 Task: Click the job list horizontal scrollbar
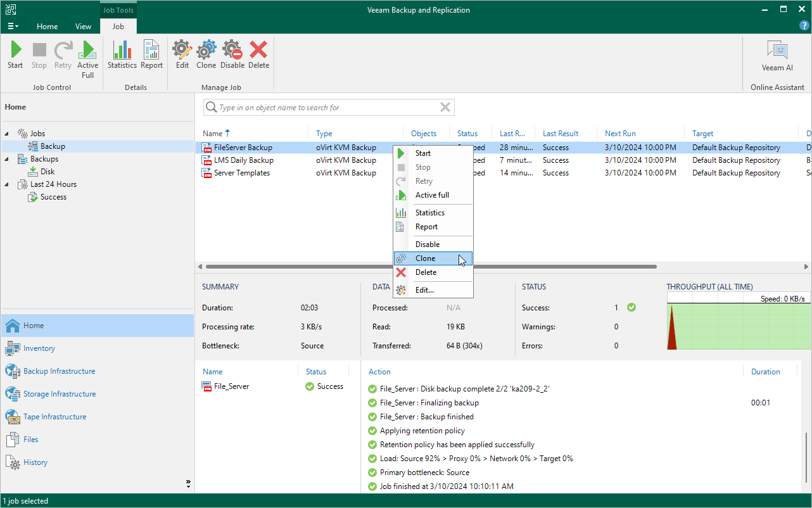tap(430, 267)
